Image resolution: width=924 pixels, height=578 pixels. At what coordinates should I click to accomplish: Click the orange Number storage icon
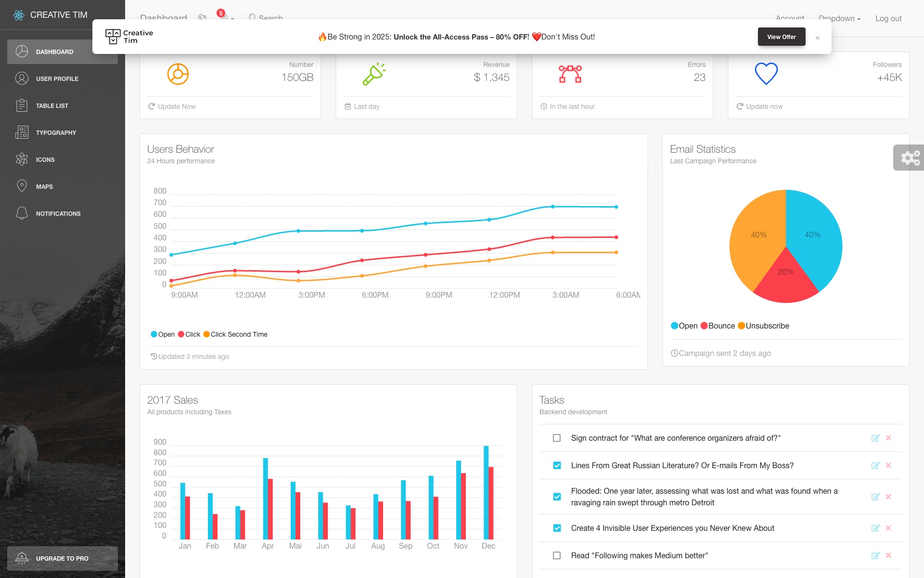(178, 74)
